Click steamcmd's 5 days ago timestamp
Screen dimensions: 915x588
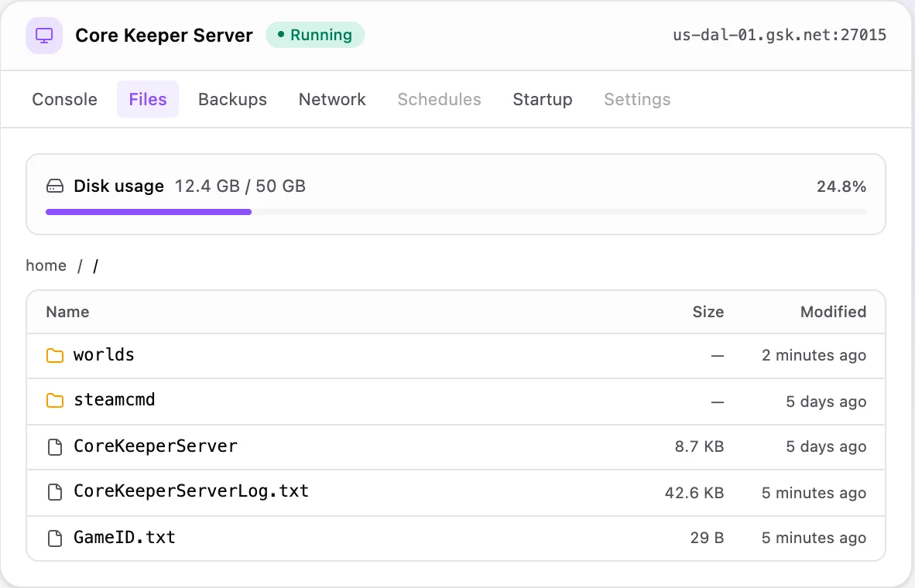[826, 402]
